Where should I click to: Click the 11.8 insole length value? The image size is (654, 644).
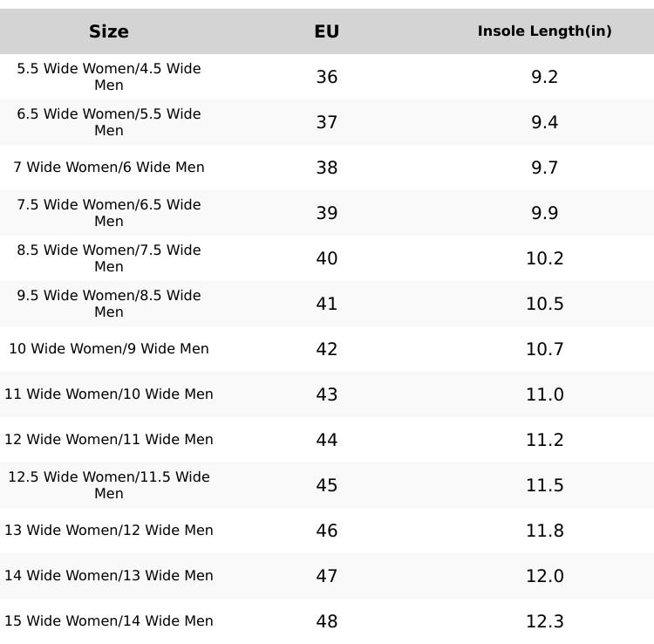(x=544, y=531)
